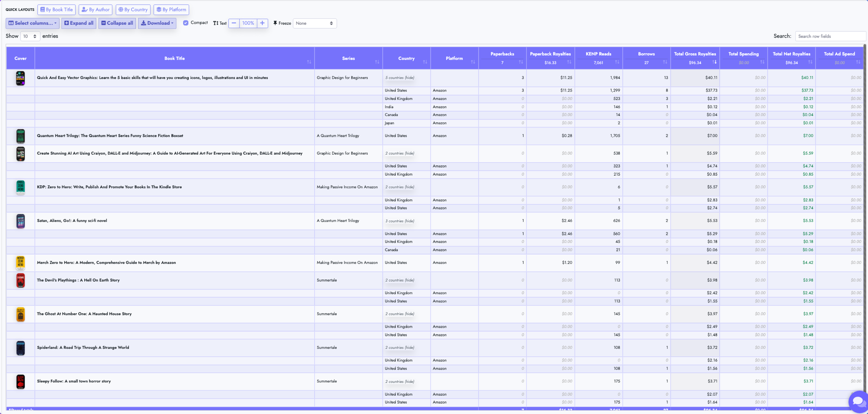This screenshot has height=414, width=868.
Task: Sort by Paperback Royalties column arrows
Action: (x=569, y=62)
